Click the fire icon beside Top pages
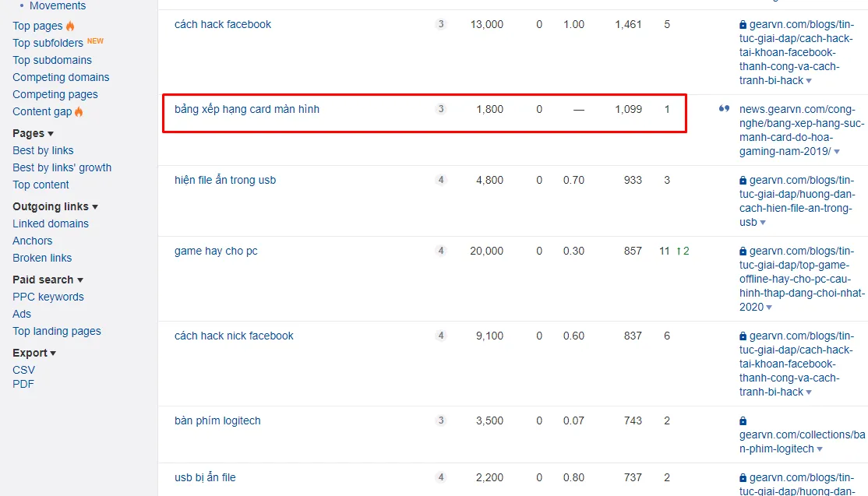The height and width of the screenshot is (496, 868). pos(70,26)
